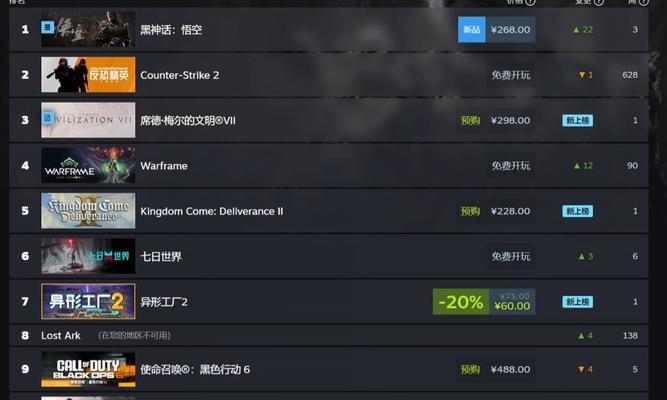
Task: Click the ¥488.00 pre-purchase price
Action: (x=510, y=369)
